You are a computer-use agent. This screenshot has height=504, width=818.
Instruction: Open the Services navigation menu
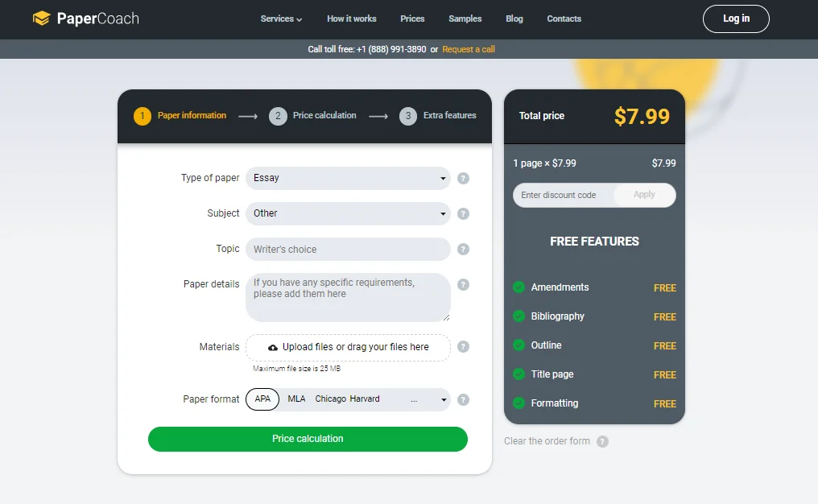point(281,19)
